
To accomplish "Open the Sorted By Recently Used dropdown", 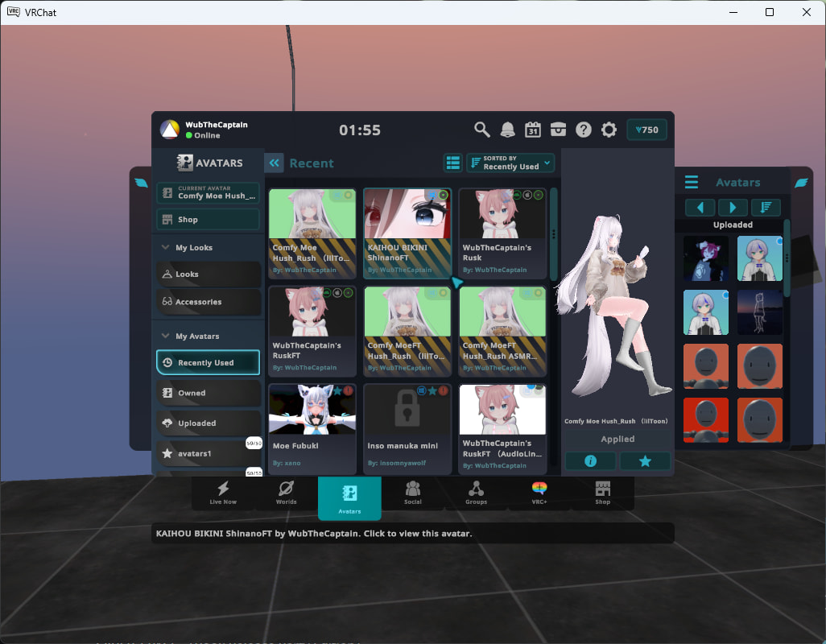I will [510, 163].
